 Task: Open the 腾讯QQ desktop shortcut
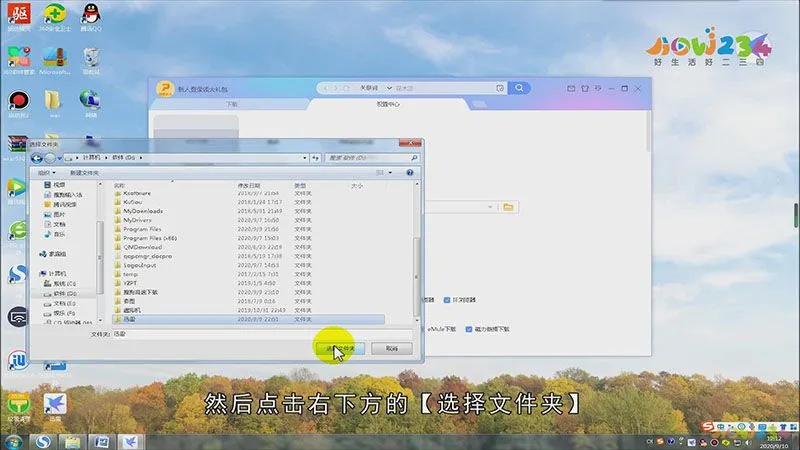pyautogui.click(x=91, y=17)
